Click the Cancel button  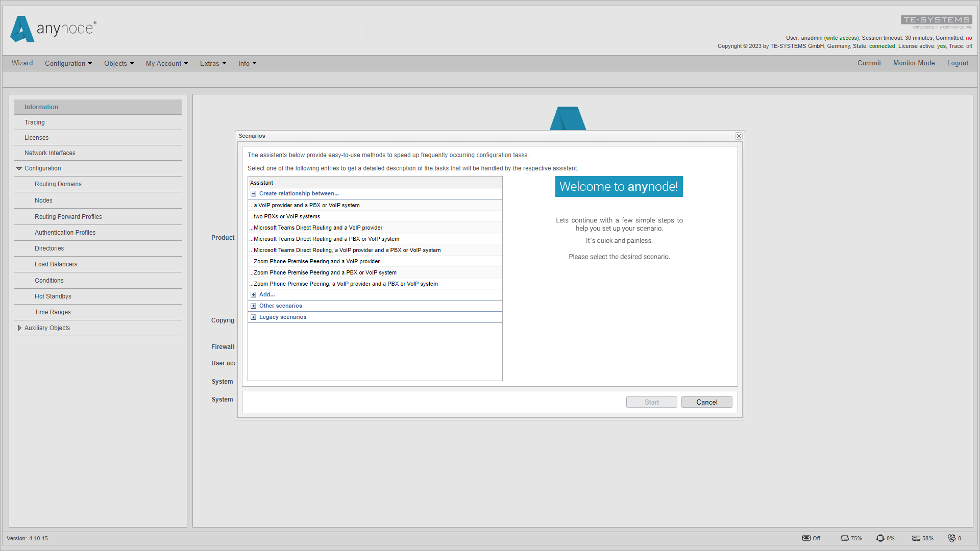click(x=707, y=402)
